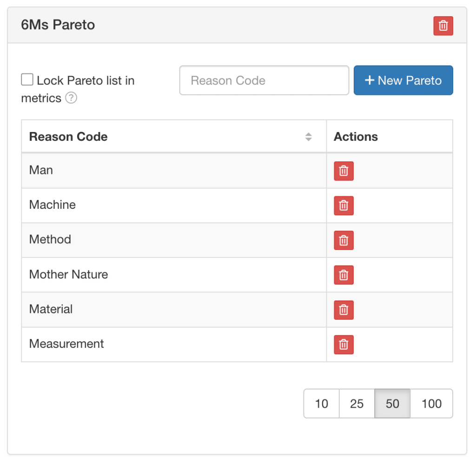Focus the Reason Code input field

264,80
